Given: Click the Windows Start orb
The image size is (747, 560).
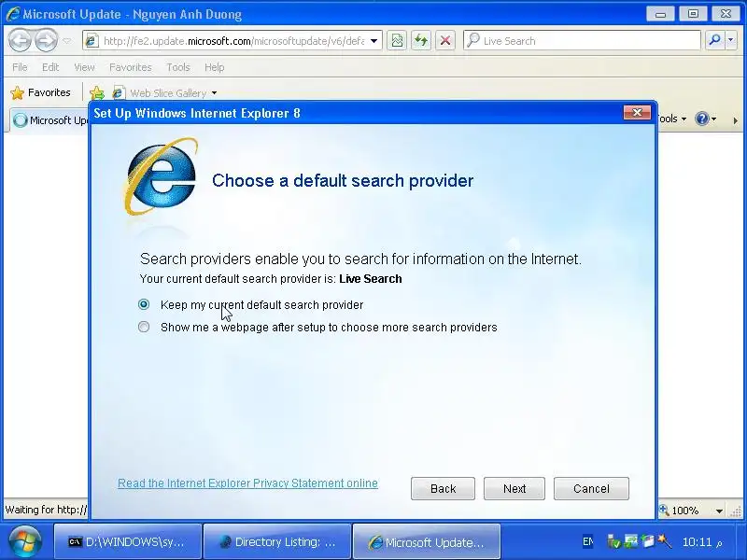Looking at the screenshot, I should (25, 542).
